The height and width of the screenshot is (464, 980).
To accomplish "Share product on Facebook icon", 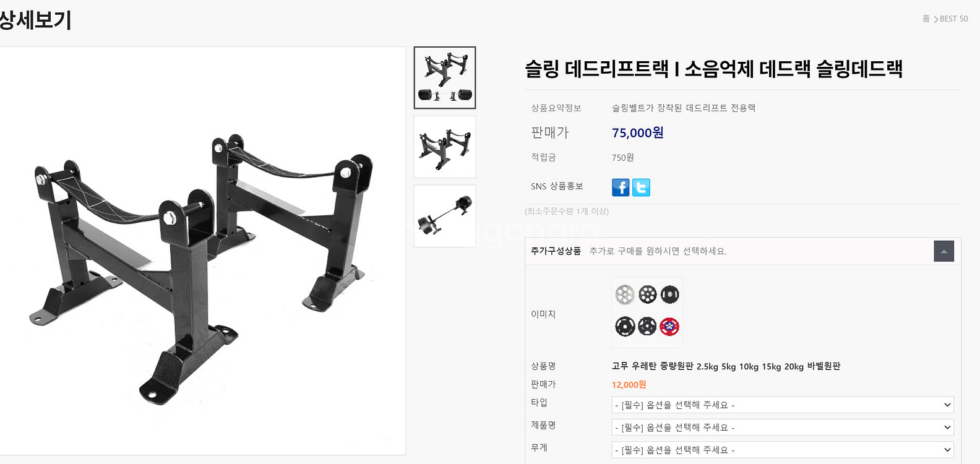I will pyautogui.click(x=621, y=187).
